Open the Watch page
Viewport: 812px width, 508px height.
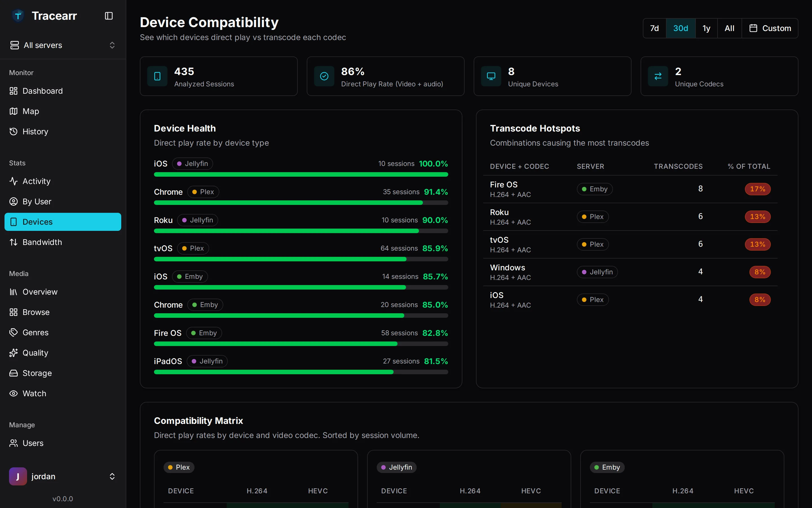[x=63, y=393]
